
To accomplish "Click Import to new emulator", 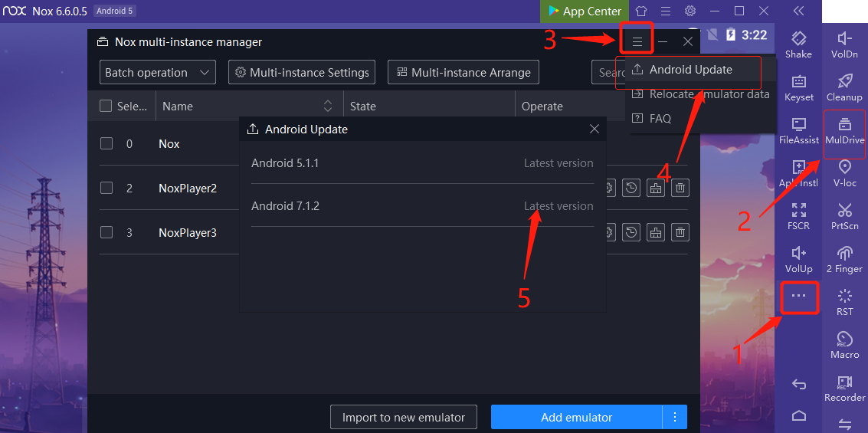I will 404,417.
